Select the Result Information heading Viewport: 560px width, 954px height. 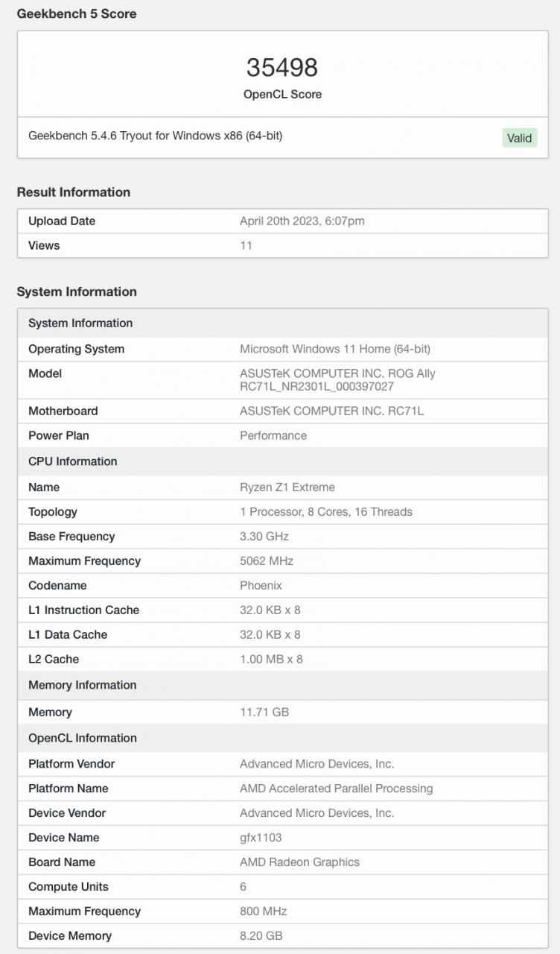point(74,192)
